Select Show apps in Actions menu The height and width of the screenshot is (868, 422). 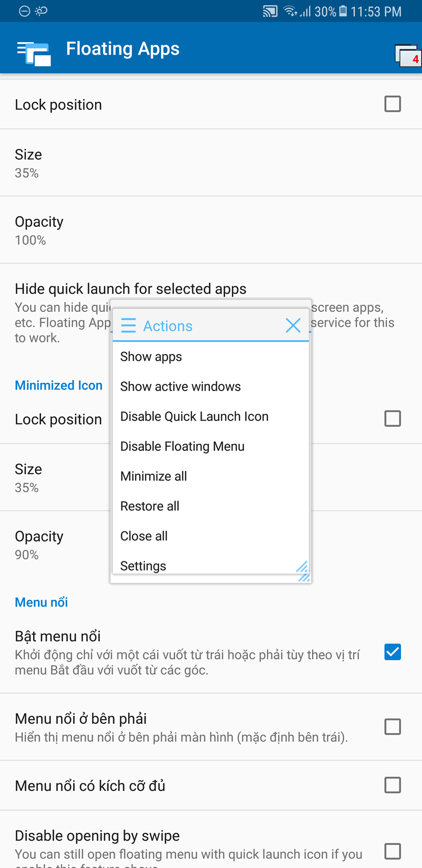151,357
